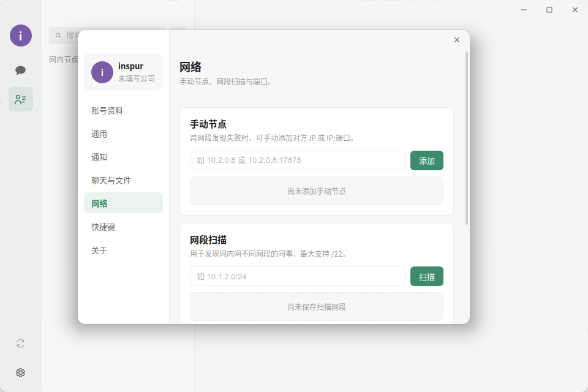588x392 pixels.
Task: Go to 聊天与文件 settings section
Action: click(x=123, y=181)
